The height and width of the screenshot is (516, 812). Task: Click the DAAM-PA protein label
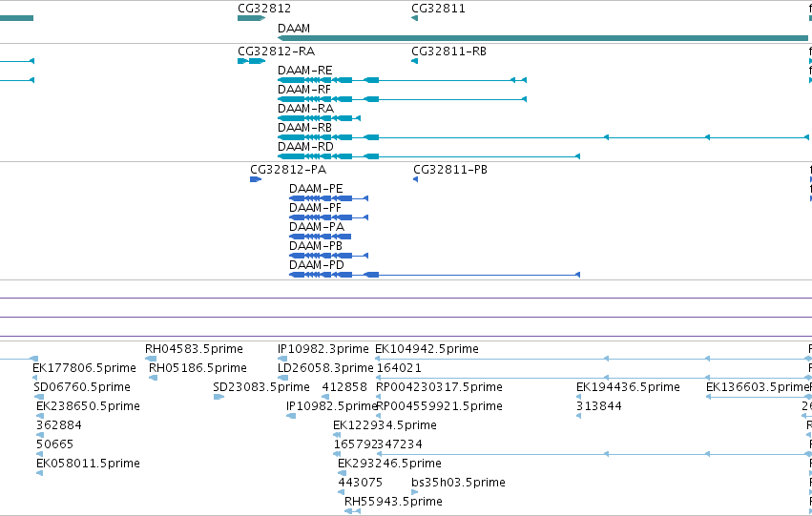(317, 227)
